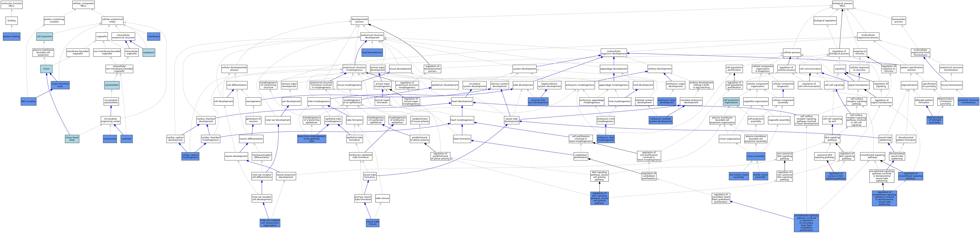Click the "developmental process" node
980x233 pixels.
click(x=359, y=20)
